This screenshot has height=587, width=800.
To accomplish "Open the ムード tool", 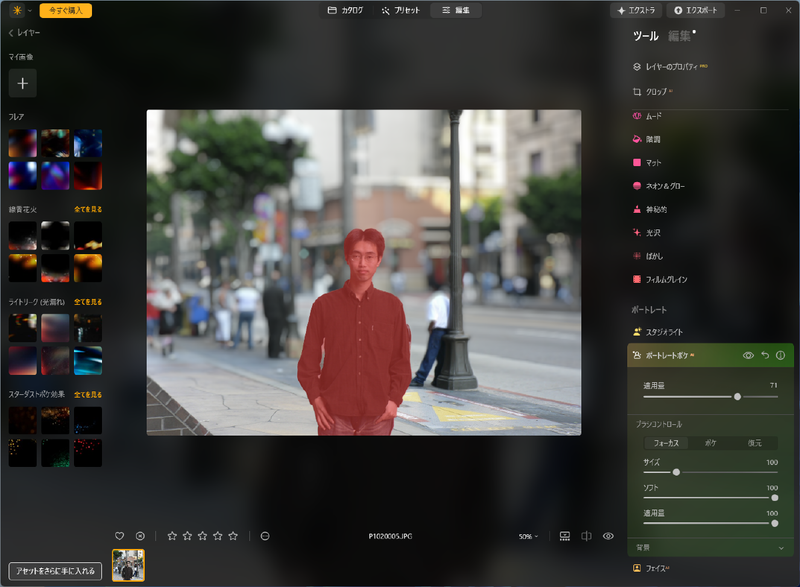I will [647, 116].
